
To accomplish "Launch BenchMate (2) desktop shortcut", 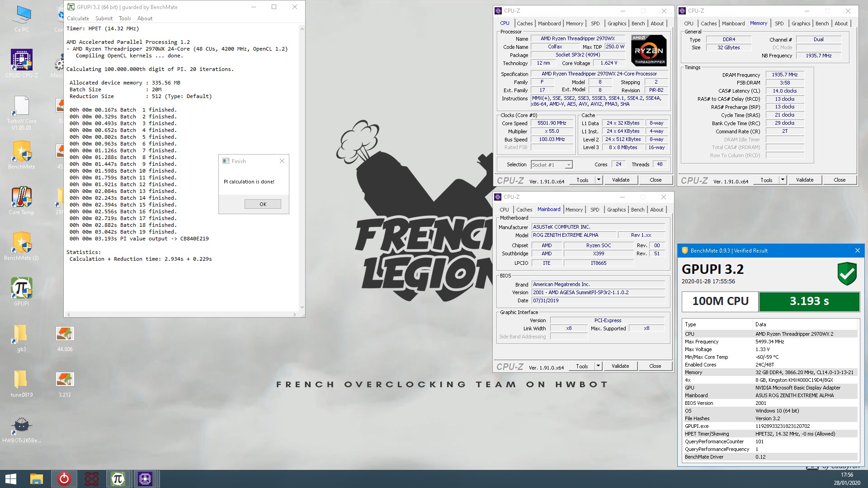I will [21, 246].
